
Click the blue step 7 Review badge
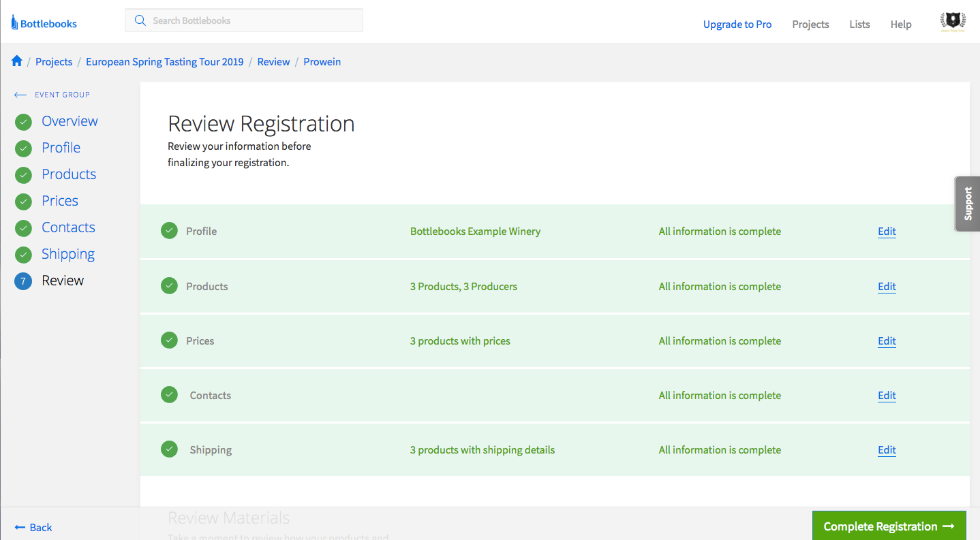coord(23,281)
